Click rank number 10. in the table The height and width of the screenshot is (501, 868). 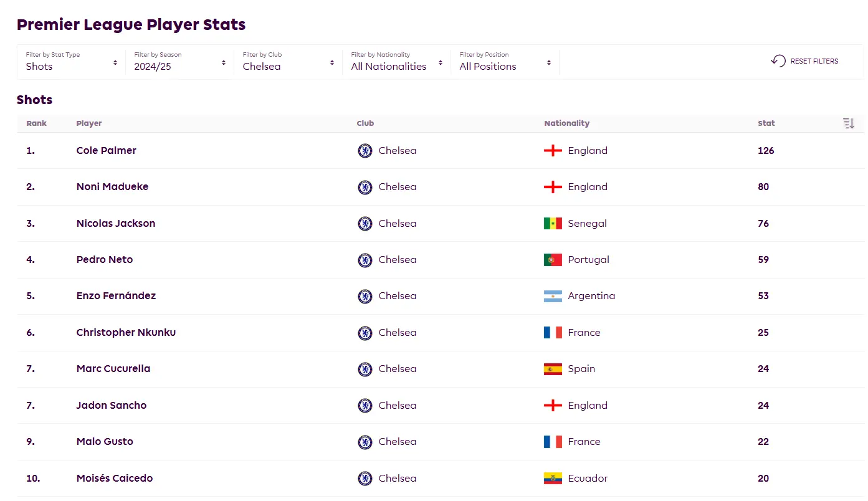pos(33,479)
